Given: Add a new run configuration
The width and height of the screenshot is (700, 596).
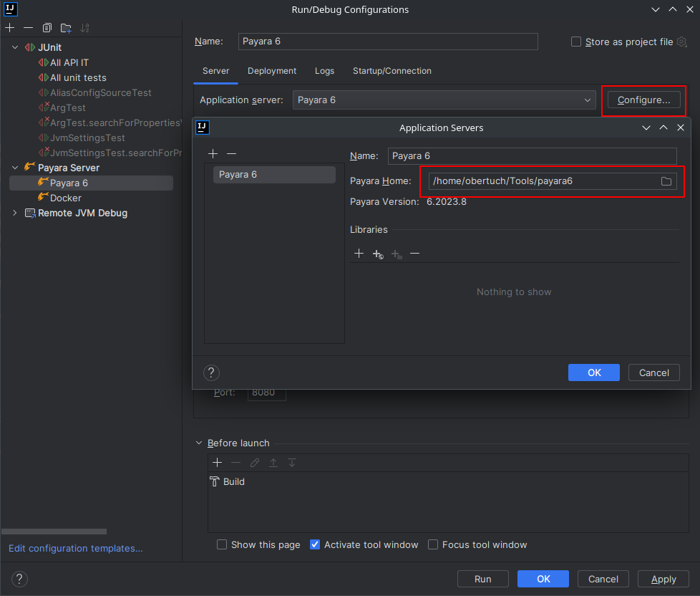Looking at the screenshot, I should 9,27.
